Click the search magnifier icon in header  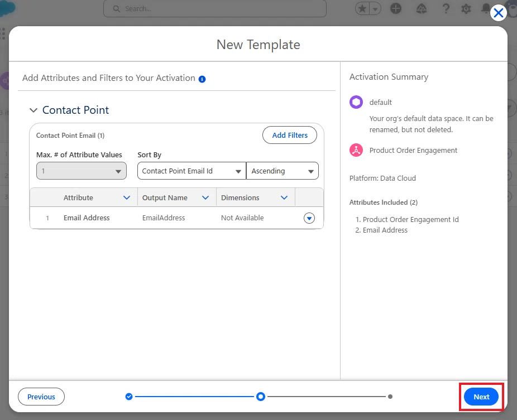[116, 8]
